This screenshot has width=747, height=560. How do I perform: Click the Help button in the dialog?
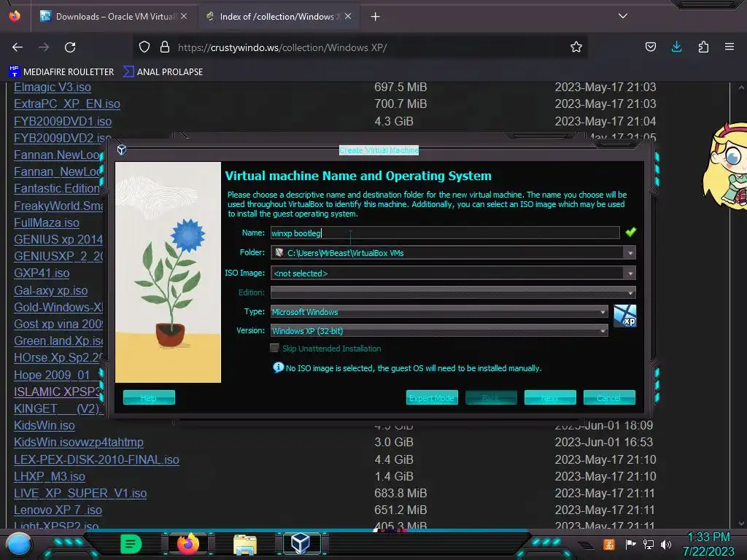click(x=149, y=397)
